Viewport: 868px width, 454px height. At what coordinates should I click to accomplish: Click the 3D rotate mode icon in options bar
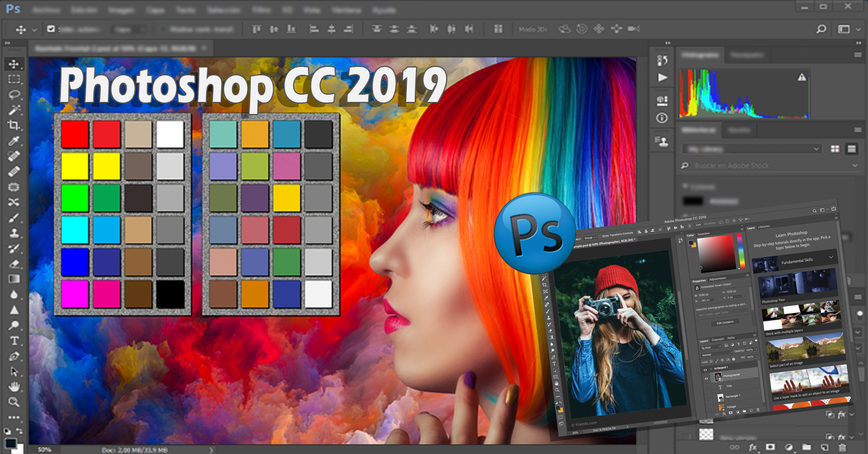564,29
